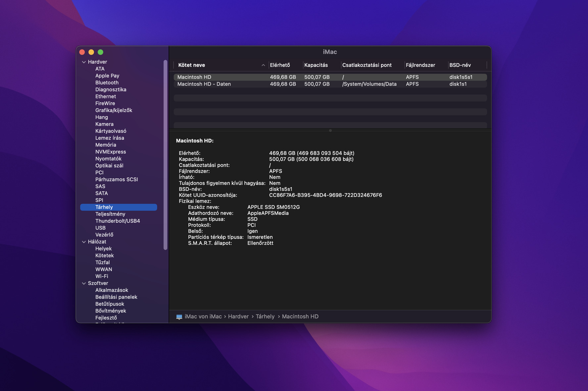The width and height of the screenshot is (588, 391).
Task: Click the volume UUID value text
Action: (325, 195)
